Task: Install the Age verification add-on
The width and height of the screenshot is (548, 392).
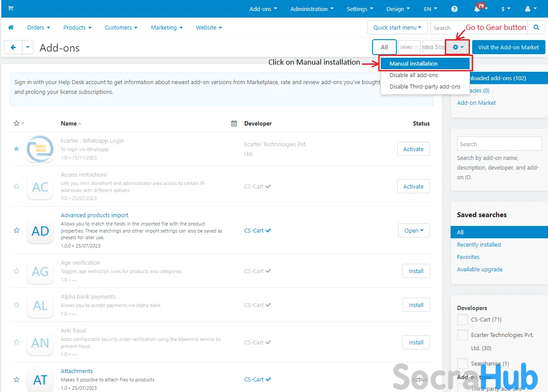Action: point(416,271)
